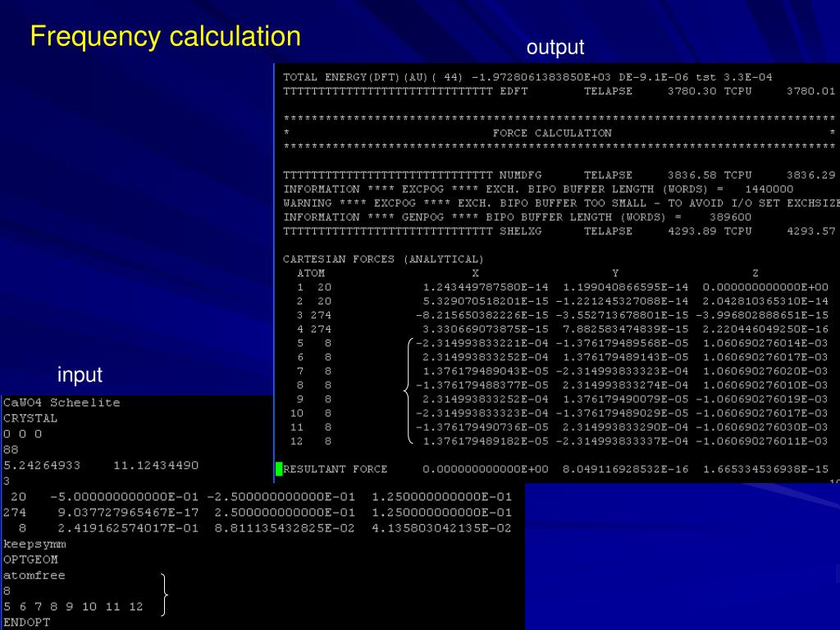
Task: Click lattice parameter 11.12434490
Action: 156,465
